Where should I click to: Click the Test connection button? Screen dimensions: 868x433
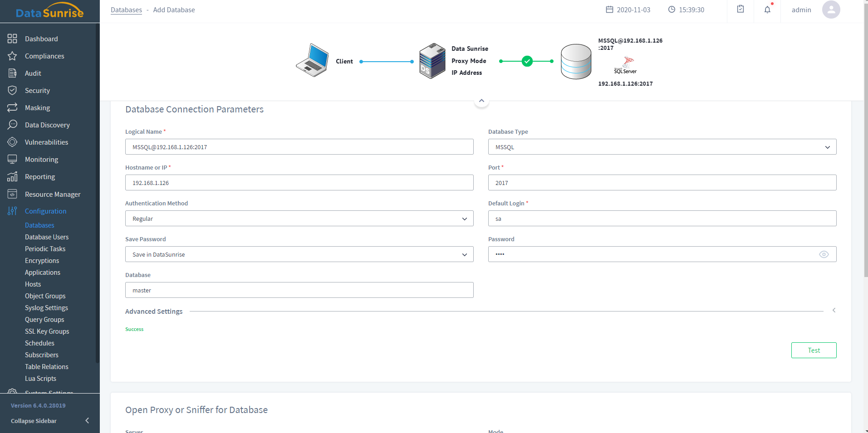pos(814,350)
